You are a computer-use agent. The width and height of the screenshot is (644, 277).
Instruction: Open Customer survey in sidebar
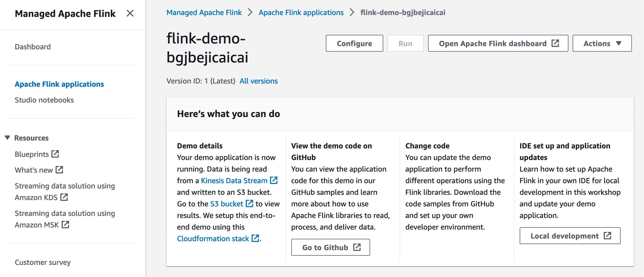pyautogui.click(x=43, y=262)
